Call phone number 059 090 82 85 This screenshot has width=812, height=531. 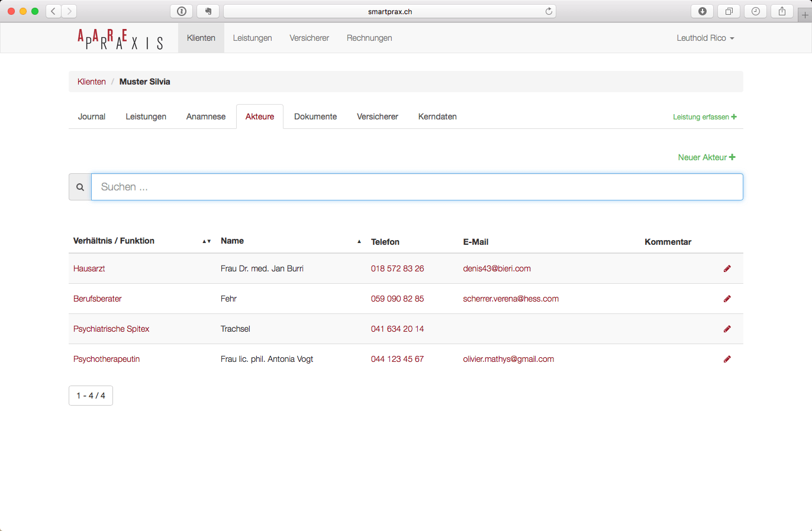[x=398, y=299]
